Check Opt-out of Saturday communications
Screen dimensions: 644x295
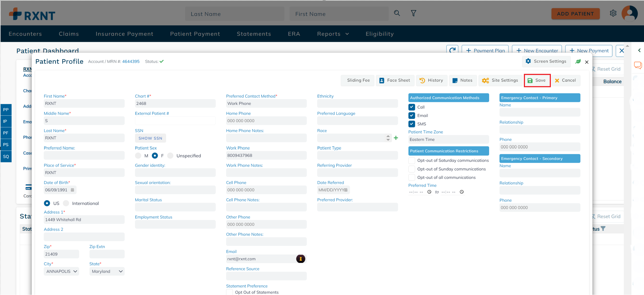pos(411,160)
